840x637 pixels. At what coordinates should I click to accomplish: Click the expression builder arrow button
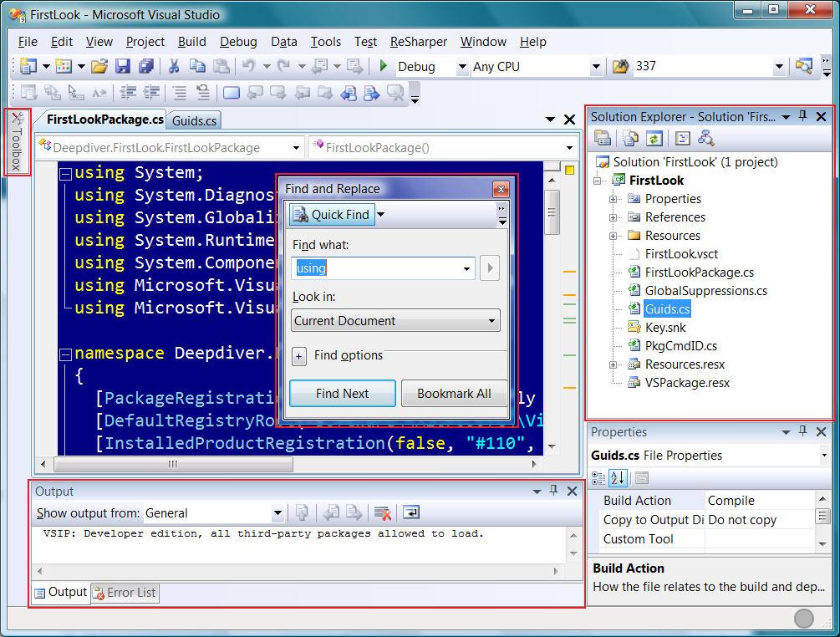click(490, 268)
